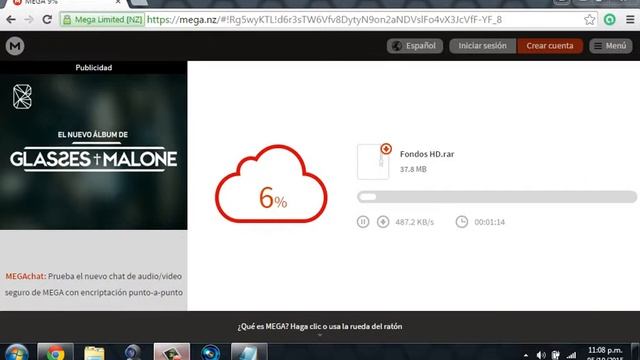This screenshot has width=640, height=360.
Task: Click ¿Qué es MEGA? bottom banner
Action: click(x=320, y=326)
